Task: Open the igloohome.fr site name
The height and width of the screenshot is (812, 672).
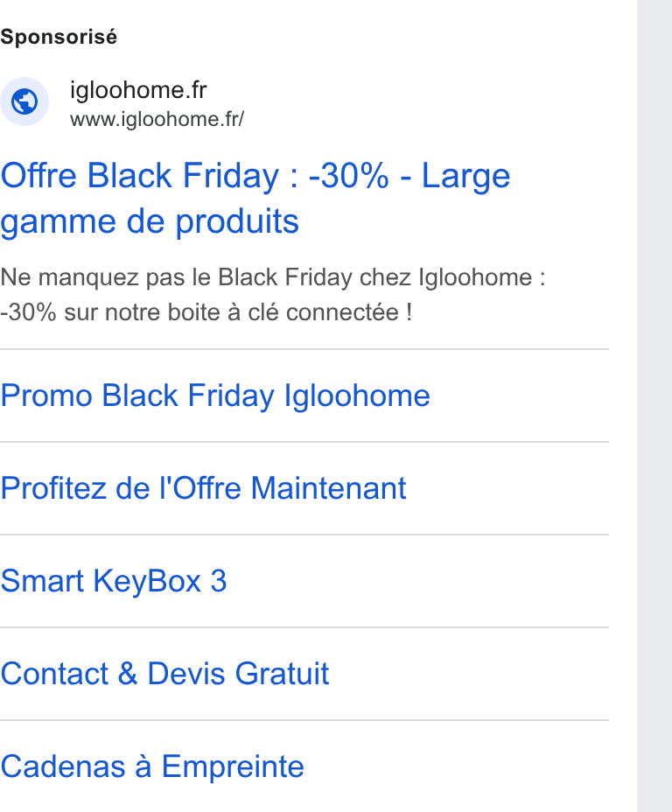Action: pyautogui.click(x=138, y=91)
